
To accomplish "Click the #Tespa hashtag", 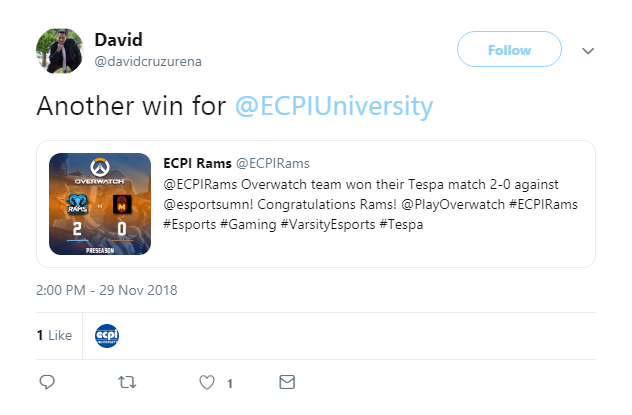I will [x=401, y=224].
